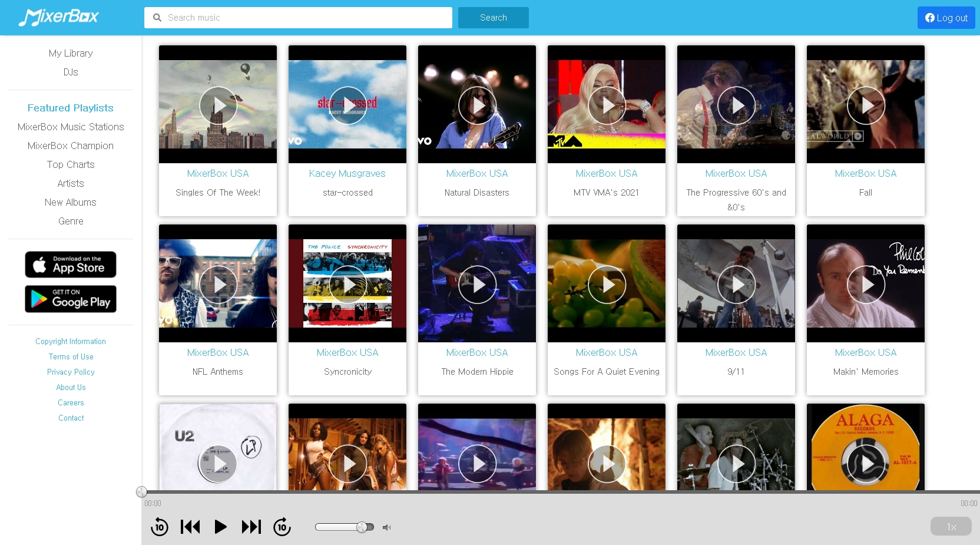Image resolution: width=980 pixels, height=545 pixels.
Task: Log out with the Facebook button
Action: click(946, 18)
